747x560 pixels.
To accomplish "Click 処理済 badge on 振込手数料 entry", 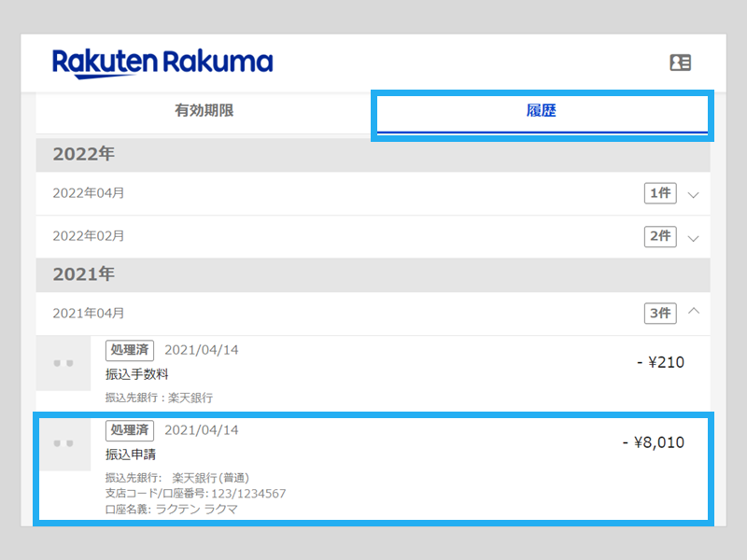I will click(x=130, y=351).
